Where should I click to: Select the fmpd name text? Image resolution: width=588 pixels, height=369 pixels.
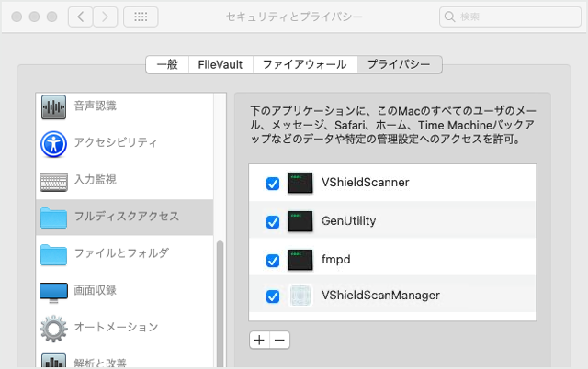[336, 260]
